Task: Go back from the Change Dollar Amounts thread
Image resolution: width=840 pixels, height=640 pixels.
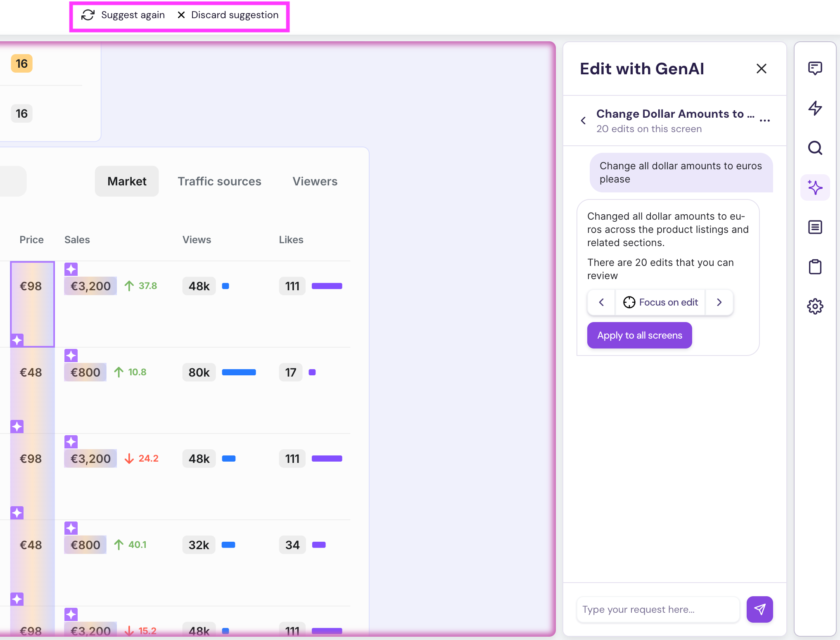Action: pos(583,121)
